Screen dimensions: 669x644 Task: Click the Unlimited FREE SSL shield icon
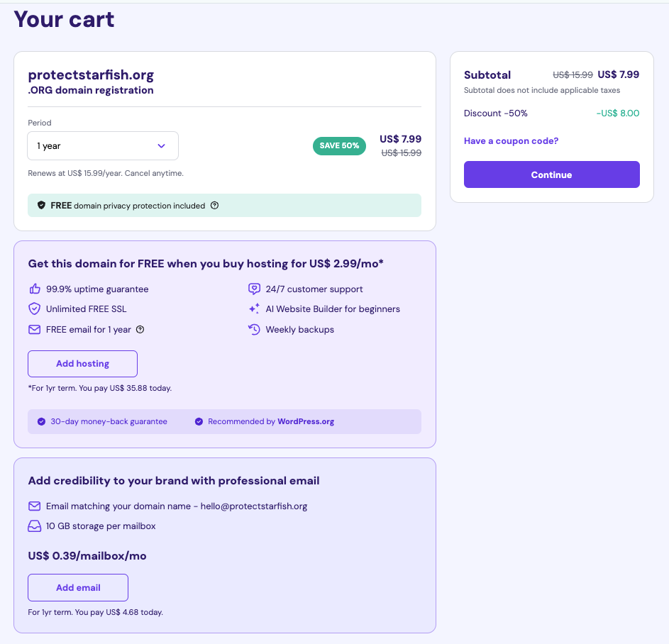coord(34,309)
